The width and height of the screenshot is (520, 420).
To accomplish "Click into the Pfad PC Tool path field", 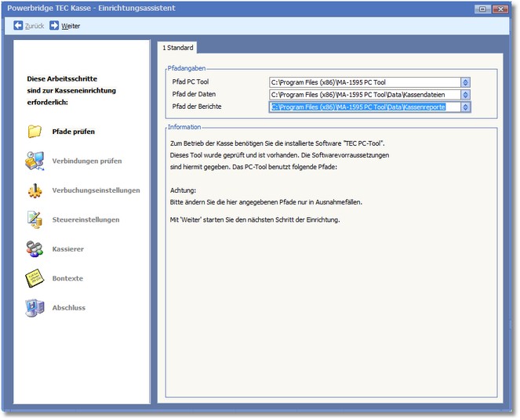I will [364, 82].
